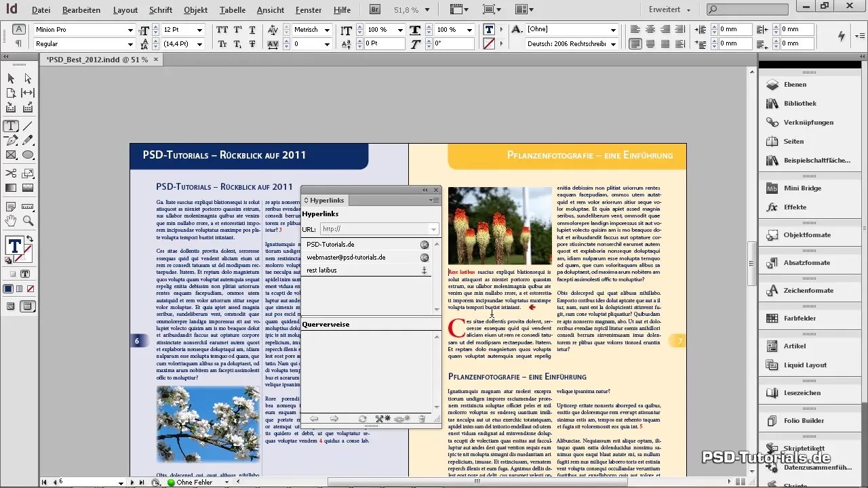Click the large fill color swatch
868x488 pixels.
(x=14, y=245)
